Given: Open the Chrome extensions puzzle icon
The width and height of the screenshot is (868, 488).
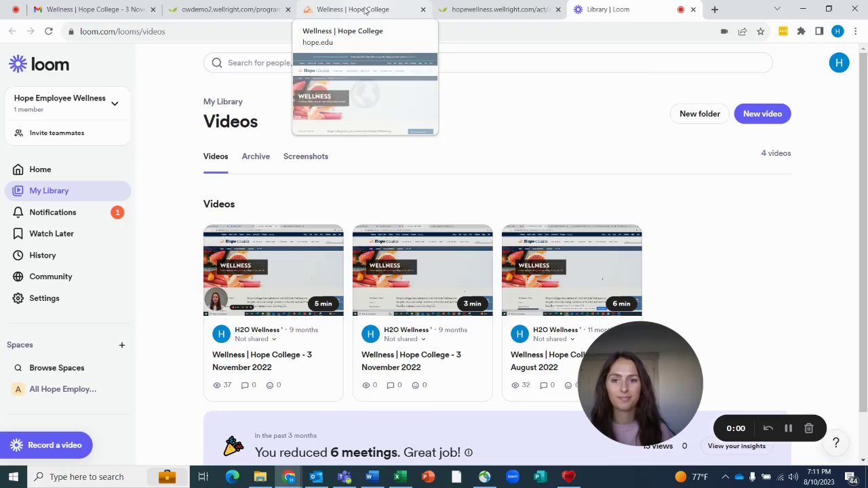Looking at the screenshot, I should pos(801,31).
